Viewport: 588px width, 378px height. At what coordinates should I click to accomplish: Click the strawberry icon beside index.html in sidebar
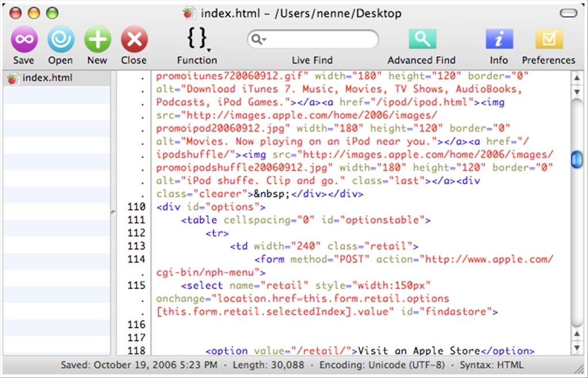13,79
